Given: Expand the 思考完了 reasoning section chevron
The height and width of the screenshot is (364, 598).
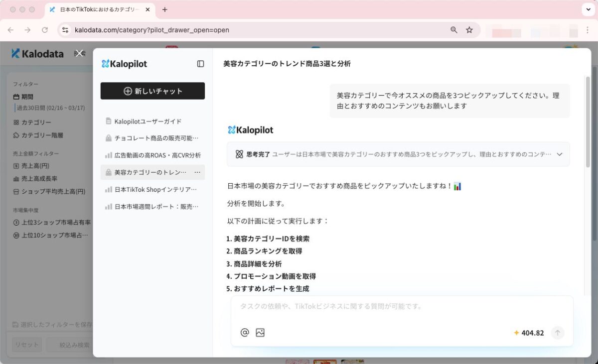Looking at the screenshot, I should 559,154.
